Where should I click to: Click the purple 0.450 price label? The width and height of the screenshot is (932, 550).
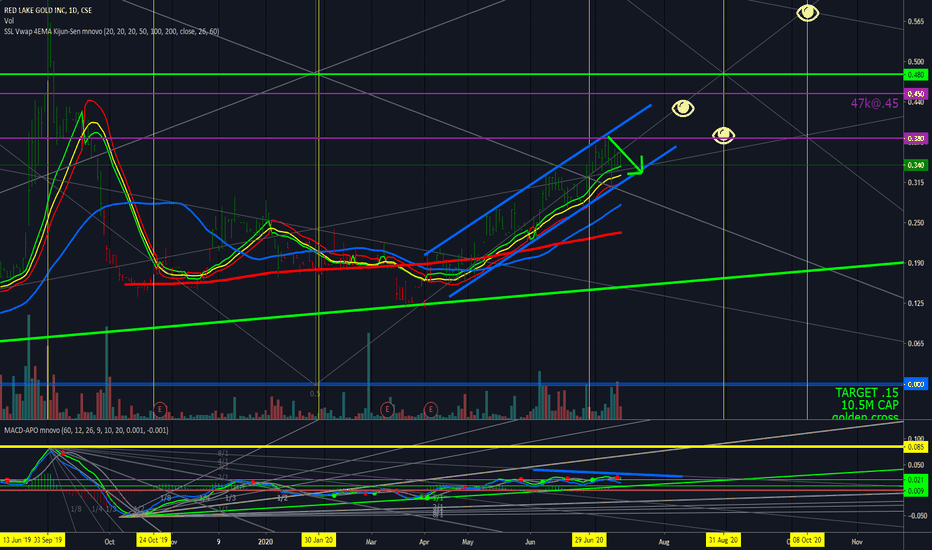tap(915, 94)
